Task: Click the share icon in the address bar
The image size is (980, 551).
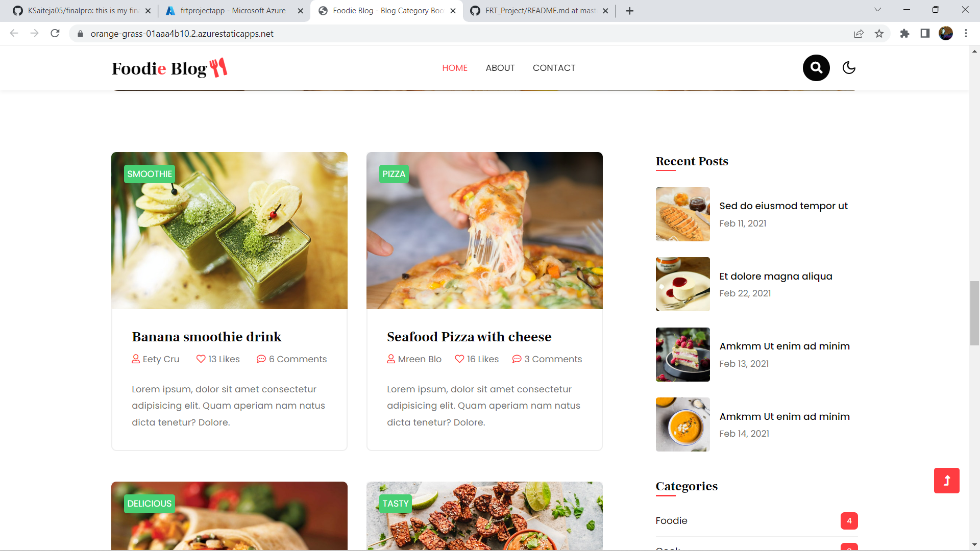Action: point(859,34)
